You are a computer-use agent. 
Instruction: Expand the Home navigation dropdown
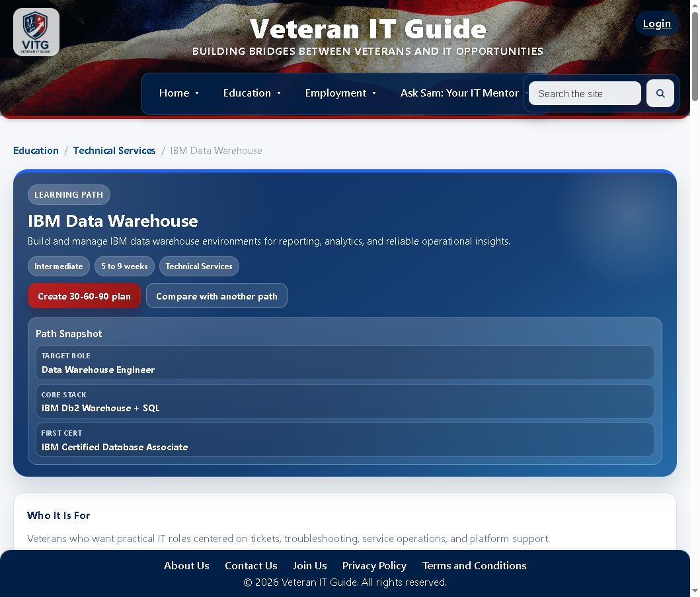pyautogui.click(x=179, y=93)
